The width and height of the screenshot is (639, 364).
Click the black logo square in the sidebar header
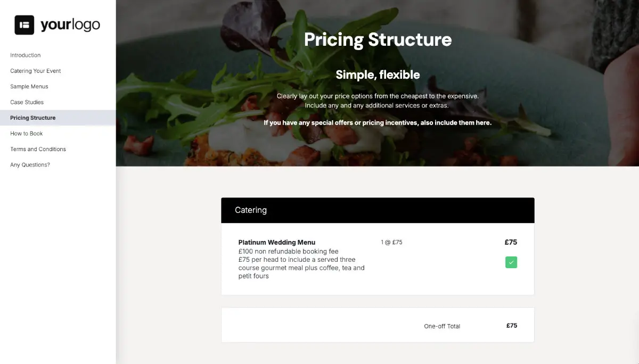(24, 24)
